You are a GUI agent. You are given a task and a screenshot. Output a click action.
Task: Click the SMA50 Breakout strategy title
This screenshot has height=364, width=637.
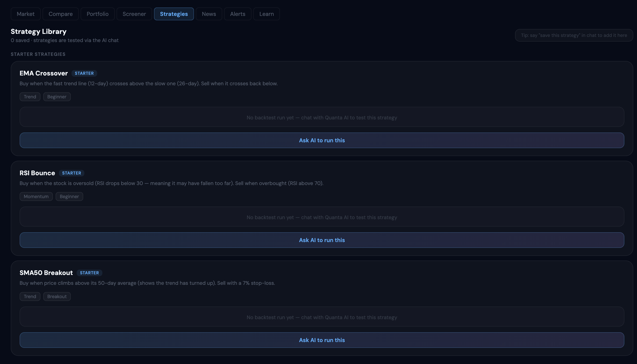pos(46,273)
